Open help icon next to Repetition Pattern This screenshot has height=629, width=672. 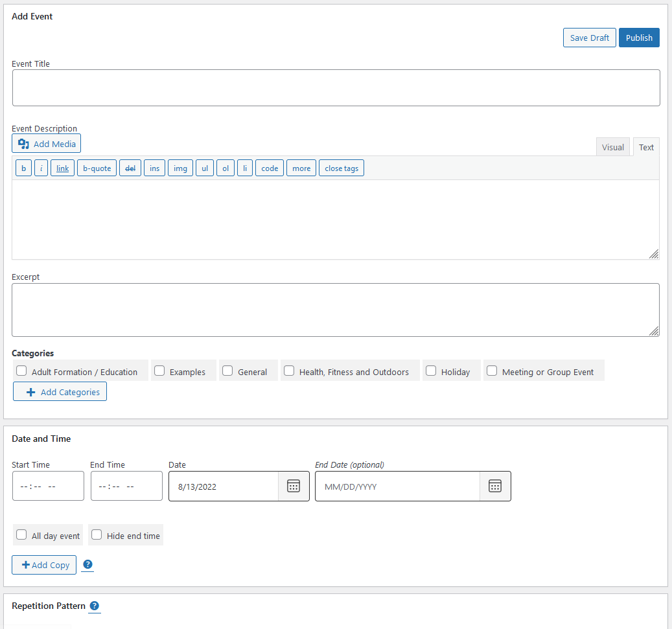94,606
